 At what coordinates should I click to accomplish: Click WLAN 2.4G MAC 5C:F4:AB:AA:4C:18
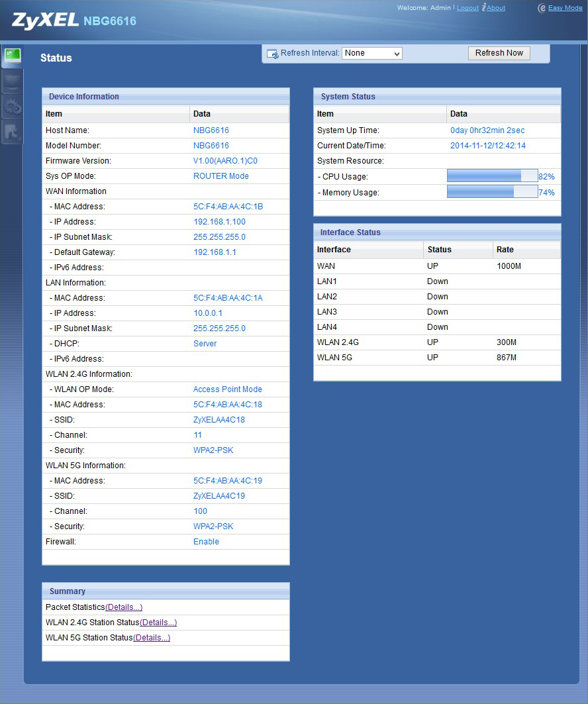point(228,405)
